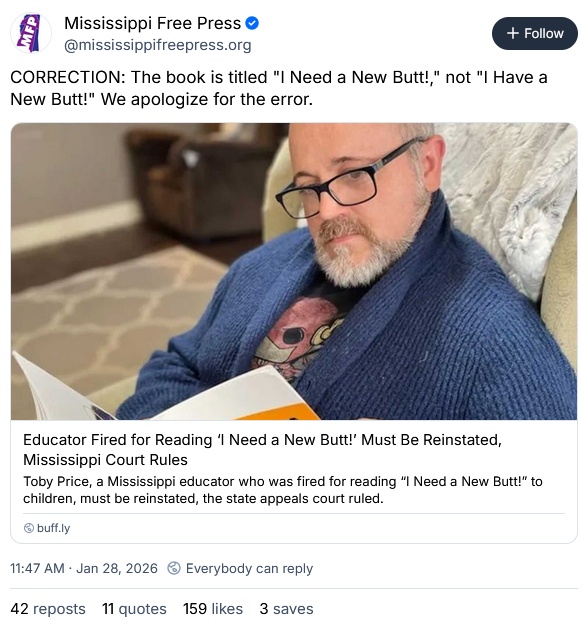Click the globe icon before Everybody can reply
Screen dimensions: 582x625
[x=173, y=568]
